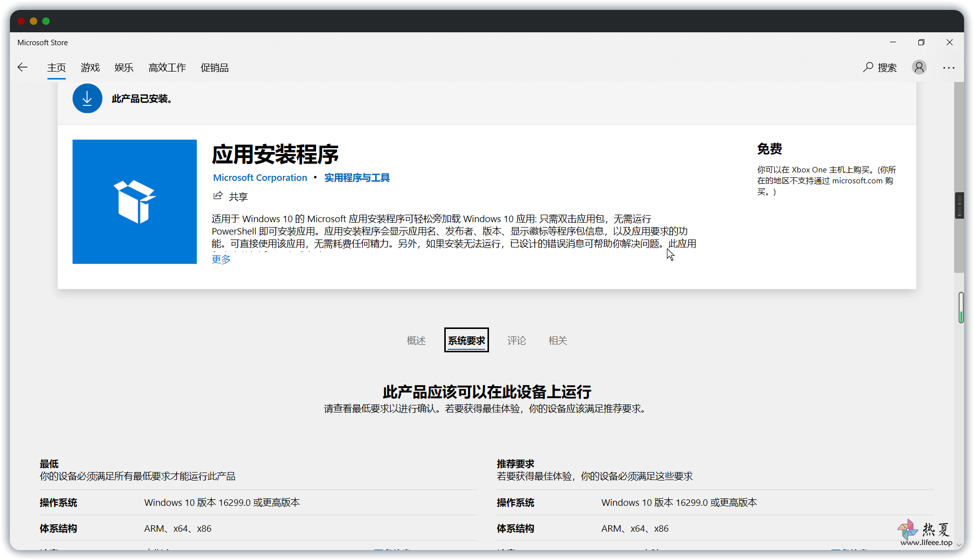Viewport: 974px width, 560px height.
Task: Open the three-dot more options menu
Action: pyautogui.click(x=949, y=68)
